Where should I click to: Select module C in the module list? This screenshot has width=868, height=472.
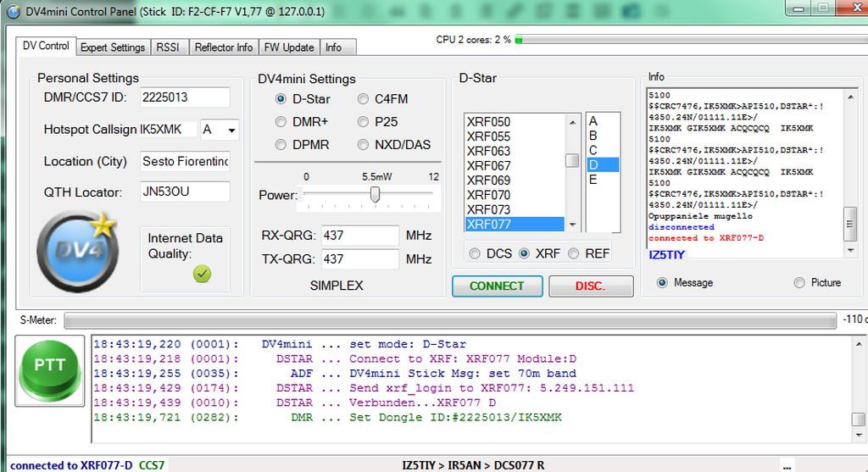[603, 150]
